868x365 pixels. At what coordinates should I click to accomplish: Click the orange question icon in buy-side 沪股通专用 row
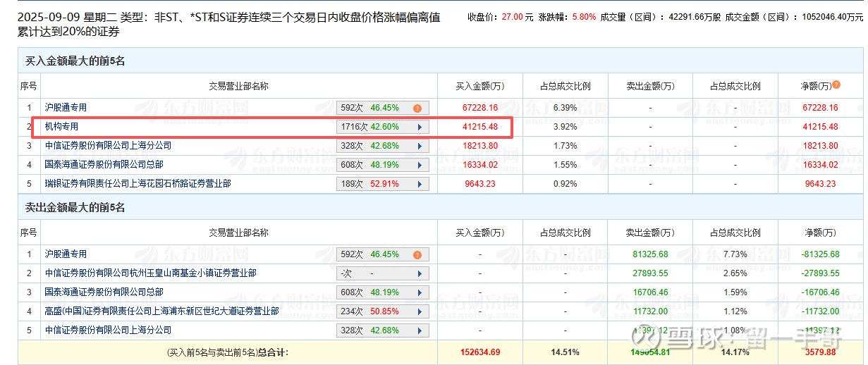417,109
